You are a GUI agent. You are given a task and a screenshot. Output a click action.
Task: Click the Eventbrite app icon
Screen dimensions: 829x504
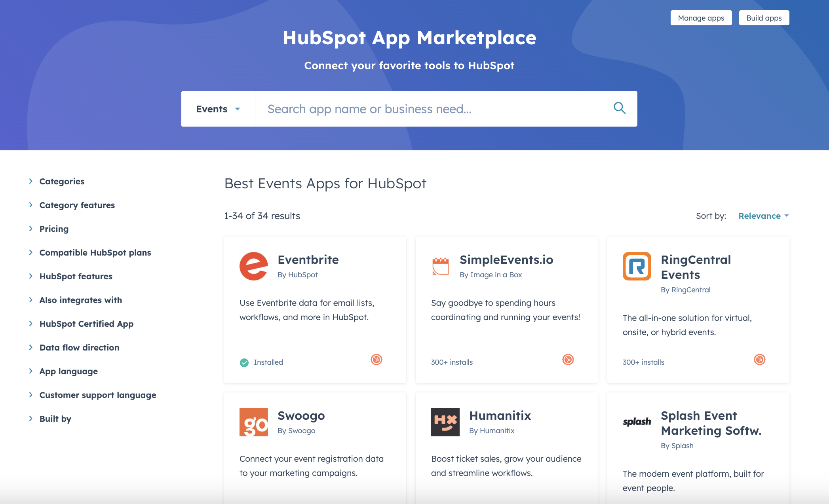coord(254,266)
